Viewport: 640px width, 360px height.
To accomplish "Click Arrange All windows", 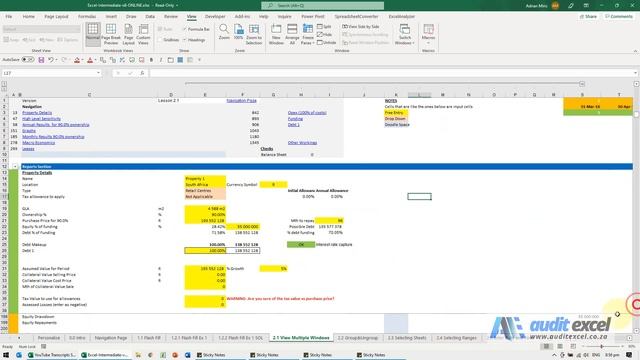I will point(292,34).
